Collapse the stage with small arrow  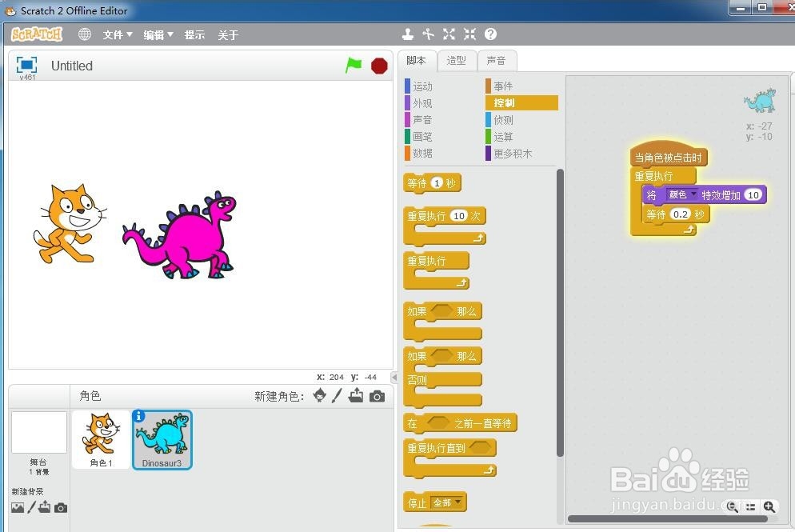[394, 378]
